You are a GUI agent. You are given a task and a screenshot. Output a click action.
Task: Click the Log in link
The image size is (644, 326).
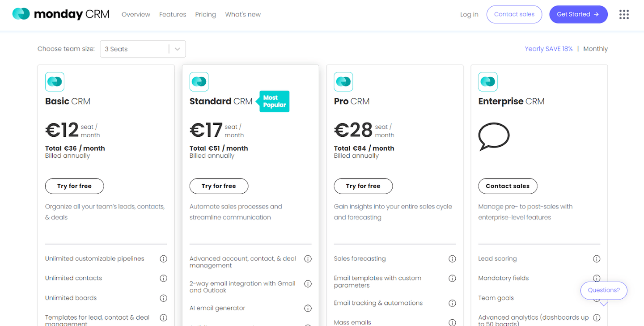click(469, 14)
